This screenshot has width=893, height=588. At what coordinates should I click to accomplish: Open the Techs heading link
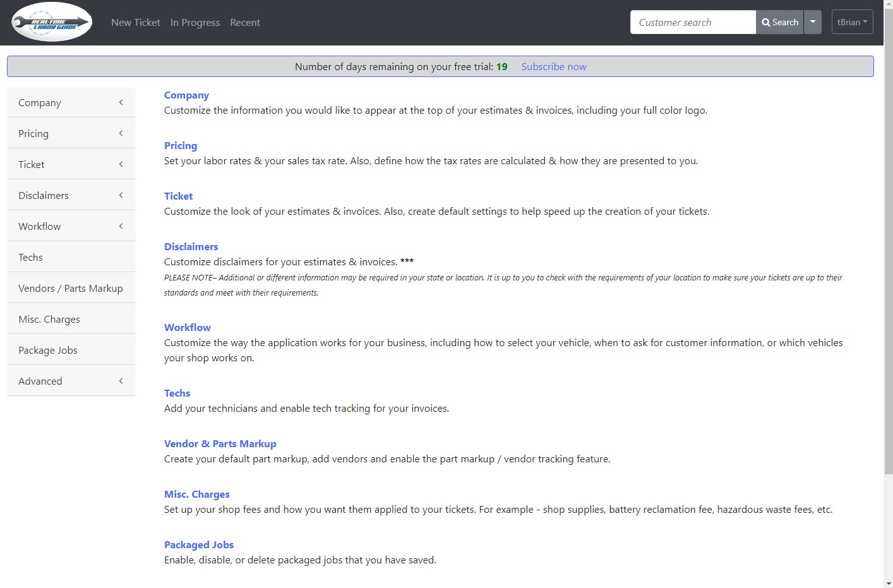tap(177, 393)
